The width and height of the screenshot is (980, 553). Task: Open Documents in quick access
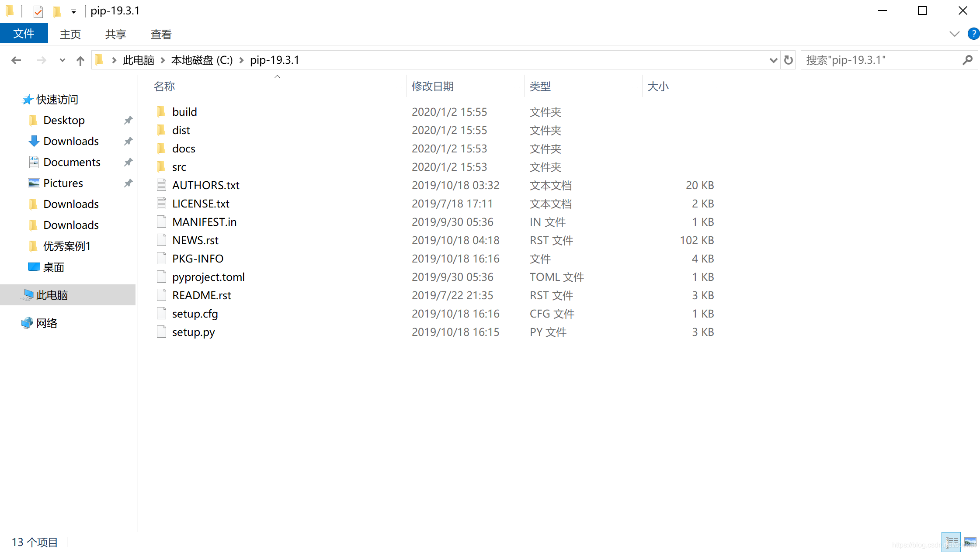72,162
